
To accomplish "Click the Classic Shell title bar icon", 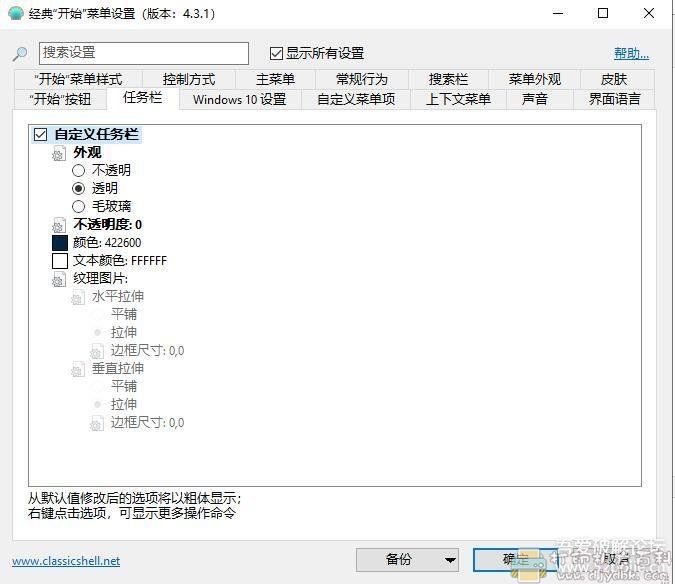I will (15, 13).
